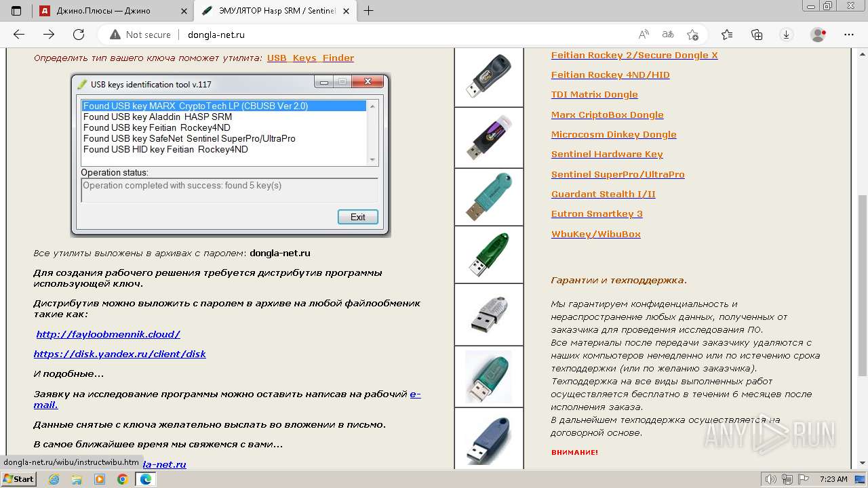
Task: Click the purple USB dongle image
Action: [x=489, y=138]
